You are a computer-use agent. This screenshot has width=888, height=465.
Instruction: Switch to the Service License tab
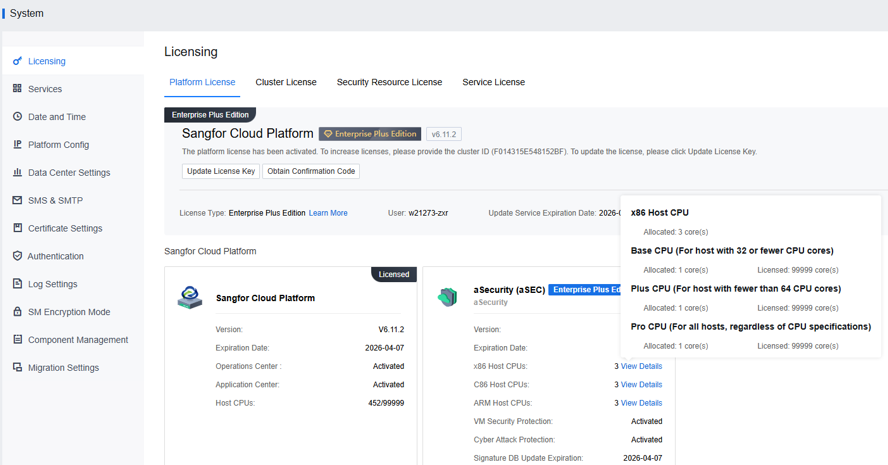pyautogui.click(x=493, y=82)
